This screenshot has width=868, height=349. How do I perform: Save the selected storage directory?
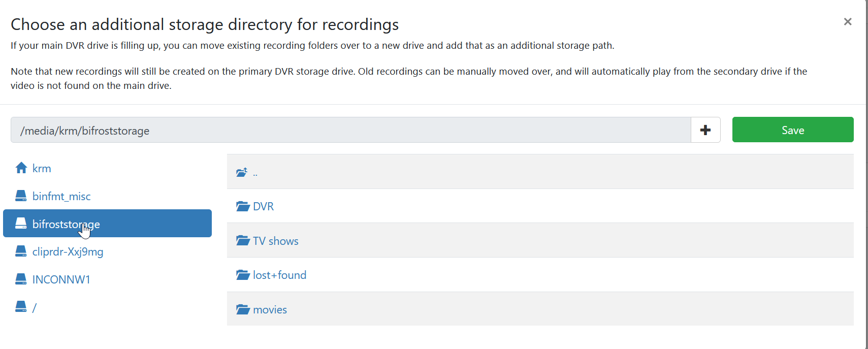click(x=792, y=130)
